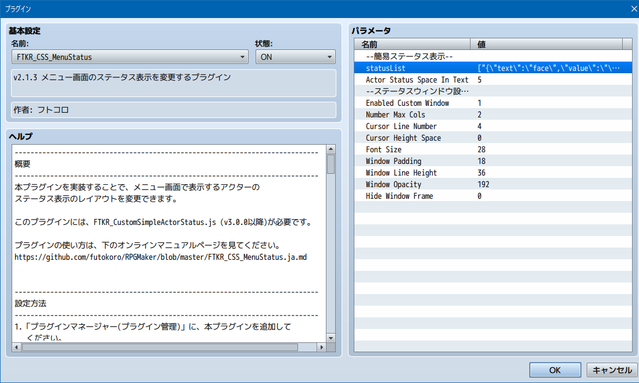Open the 状態 ON dropdown
The width and height of the screenshot is (639, 383).
tap(295, 57)
